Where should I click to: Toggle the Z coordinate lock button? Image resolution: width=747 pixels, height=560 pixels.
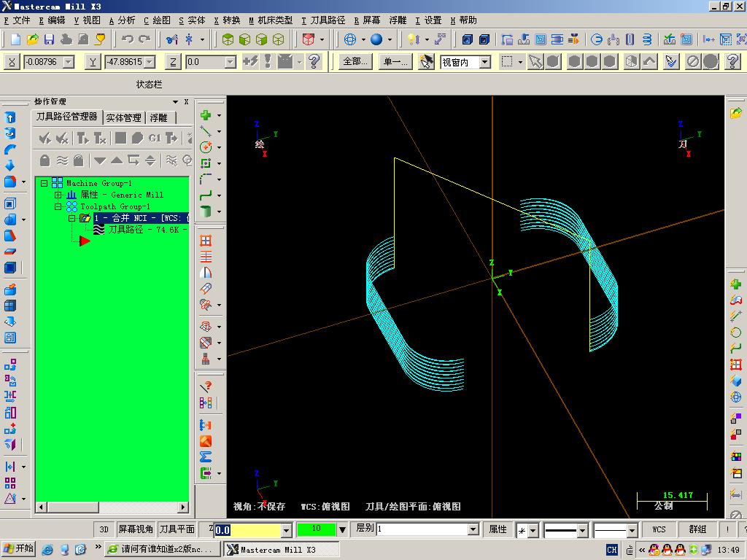coord(173,62)
